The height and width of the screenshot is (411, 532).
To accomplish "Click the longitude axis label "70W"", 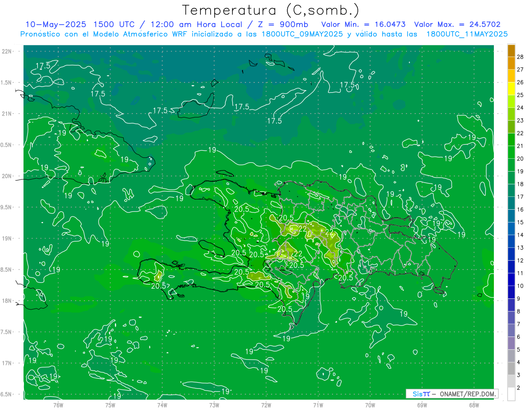I will [x=370, y=404].
